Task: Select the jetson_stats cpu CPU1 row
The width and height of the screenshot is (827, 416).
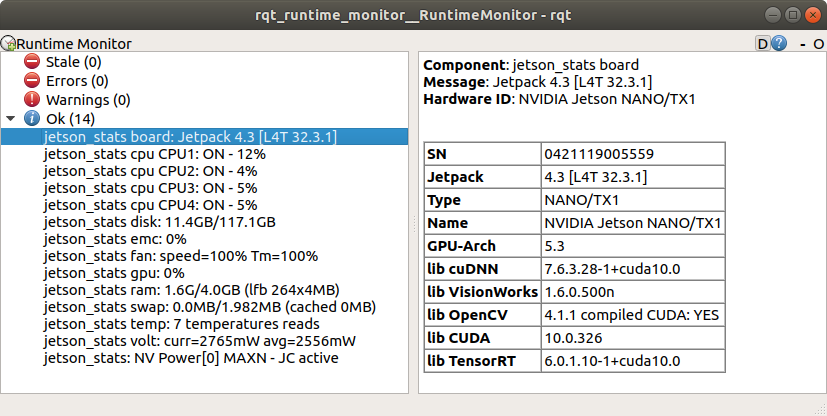Action: point(205,154)
